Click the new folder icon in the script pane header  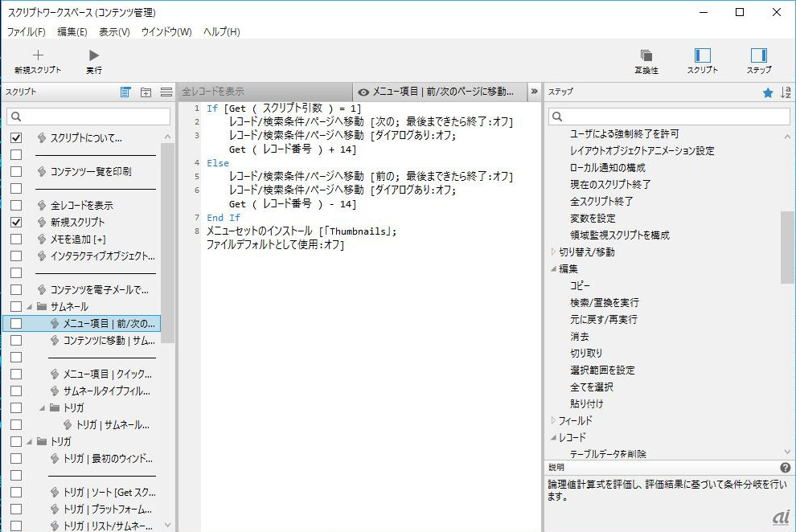click(x=146, y=92)
